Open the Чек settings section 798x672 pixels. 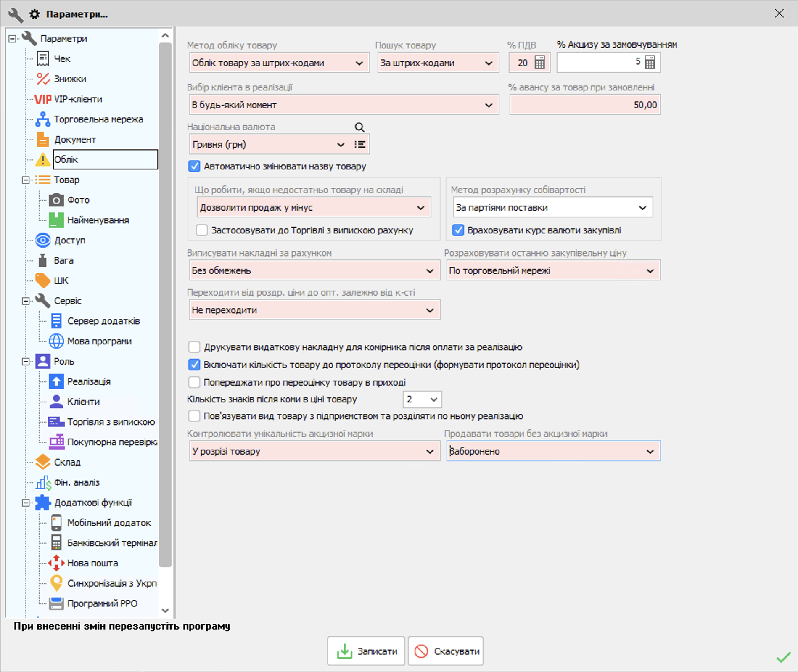click(x=62, y=59)
